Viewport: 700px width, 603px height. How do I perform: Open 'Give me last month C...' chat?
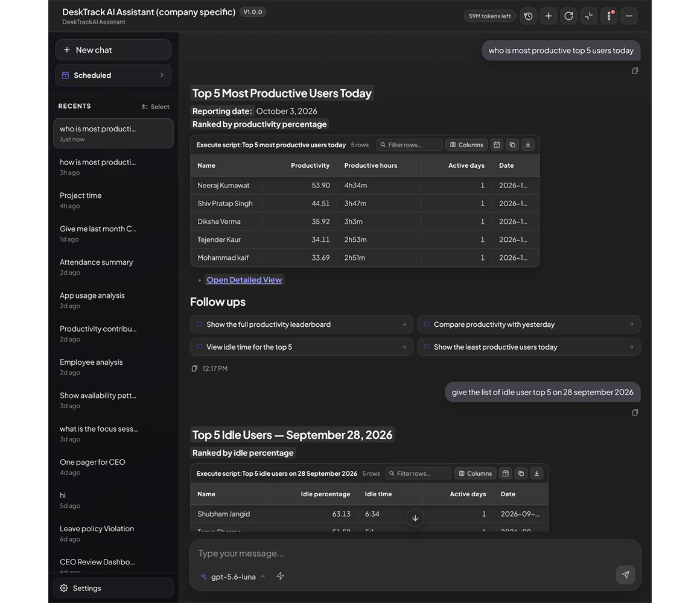click(x=113, y=233)
